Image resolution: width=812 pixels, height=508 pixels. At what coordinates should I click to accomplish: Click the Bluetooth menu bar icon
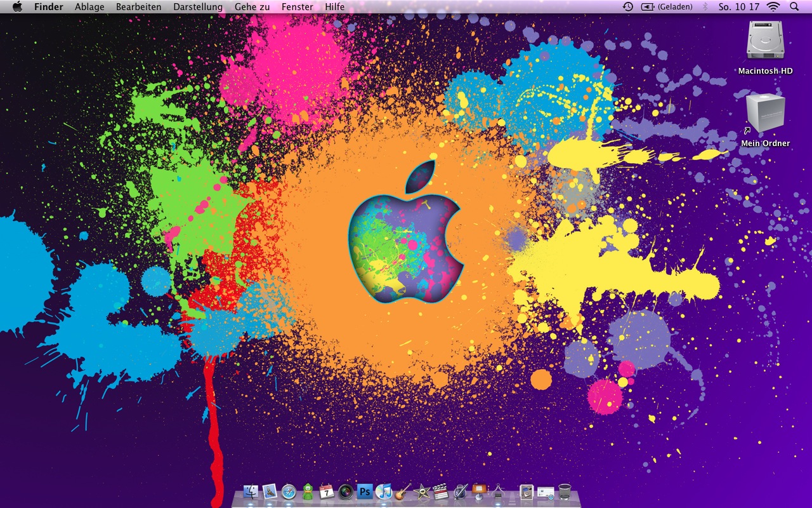click(705, 7)
